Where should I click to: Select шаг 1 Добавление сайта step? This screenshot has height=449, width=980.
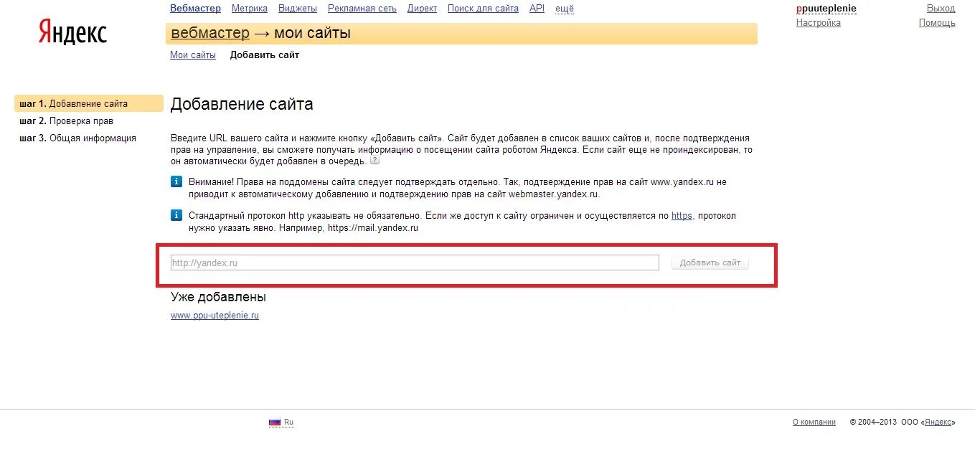pos(89,104)
